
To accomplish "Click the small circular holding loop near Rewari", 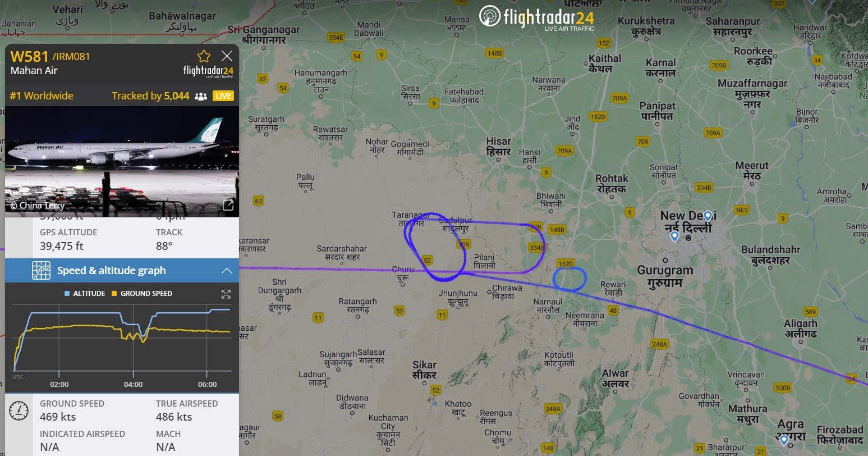I will pos(570,279).
